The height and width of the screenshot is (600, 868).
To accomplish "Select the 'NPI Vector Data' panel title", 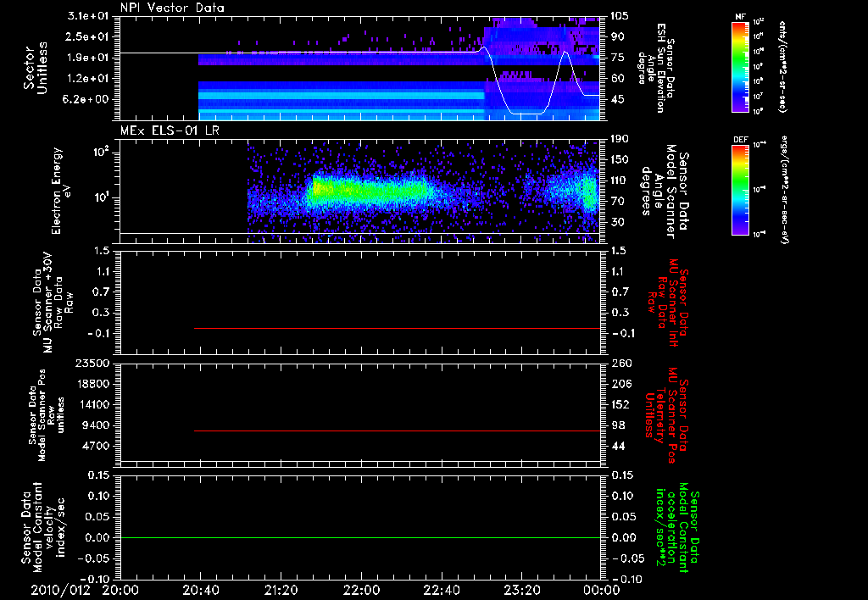I will [x=172, y=8].
